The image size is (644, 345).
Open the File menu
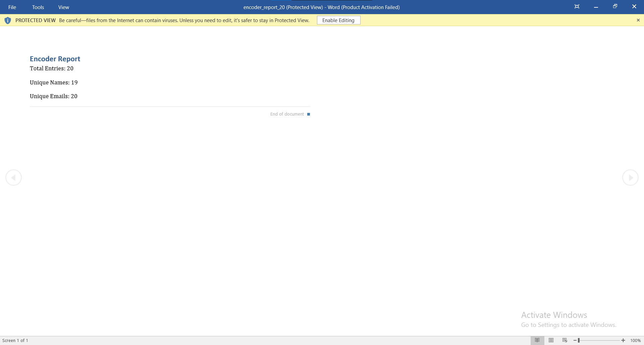(12, 7)
